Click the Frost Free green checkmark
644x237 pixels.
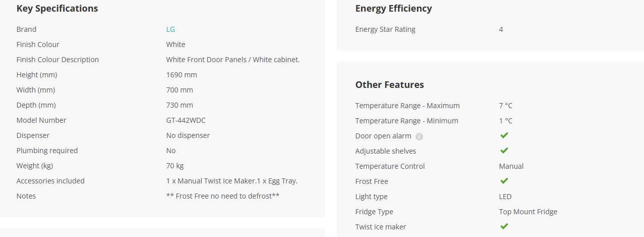(x=504, y=181)
